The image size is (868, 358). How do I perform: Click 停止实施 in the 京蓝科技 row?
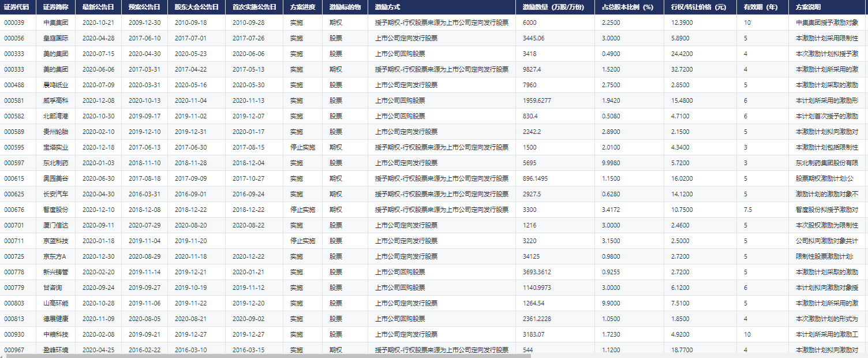pos(302,241)
